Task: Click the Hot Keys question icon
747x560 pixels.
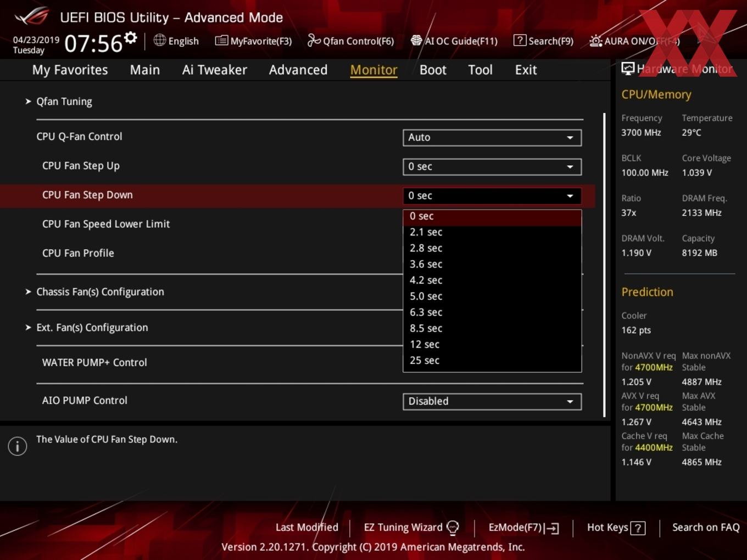Action: pyautogui.click(x=638, y=528)
